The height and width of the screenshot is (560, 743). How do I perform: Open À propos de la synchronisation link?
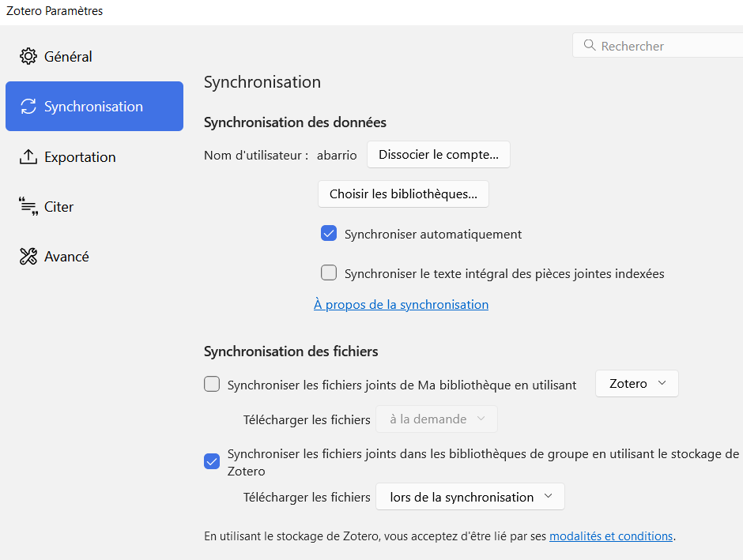pos(401,304)
